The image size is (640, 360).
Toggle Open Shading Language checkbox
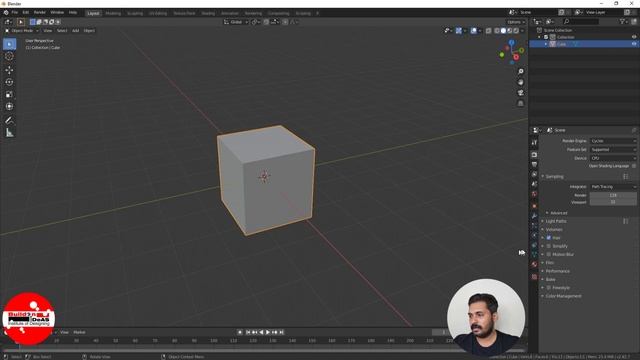(633, 166)
